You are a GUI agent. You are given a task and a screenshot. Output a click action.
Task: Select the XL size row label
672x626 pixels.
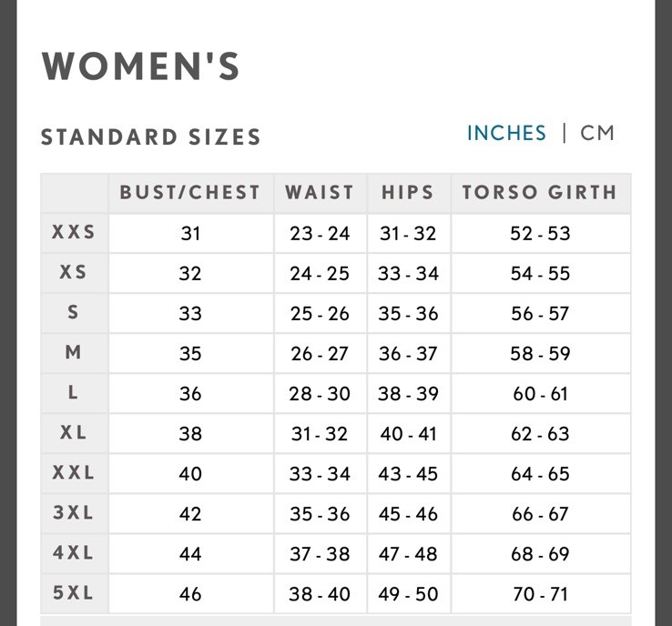(73, 432)
